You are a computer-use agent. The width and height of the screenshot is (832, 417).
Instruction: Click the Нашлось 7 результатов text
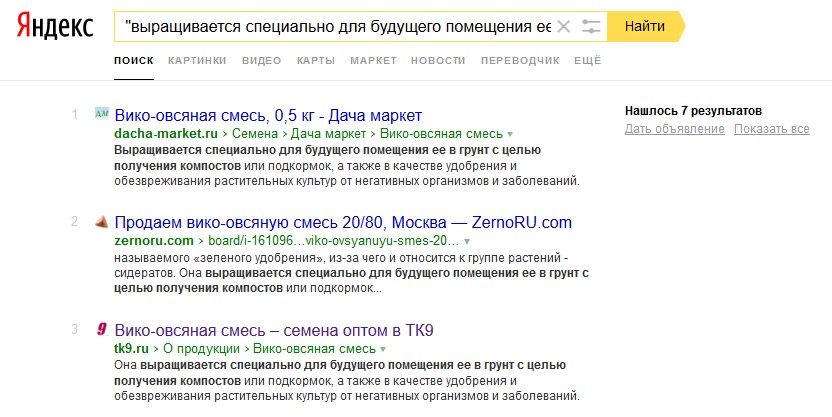[694, 111]
